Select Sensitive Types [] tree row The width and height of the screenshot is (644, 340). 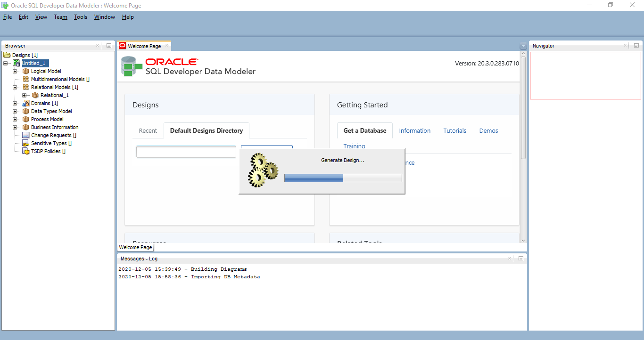click(51, 143)
